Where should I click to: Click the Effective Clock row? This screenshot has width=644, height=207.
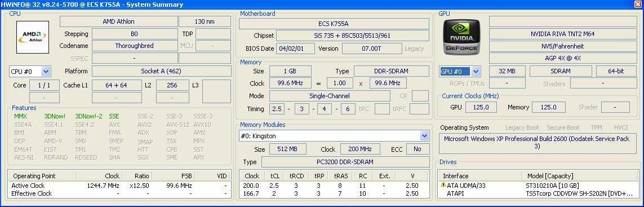[x=119, y=193]
